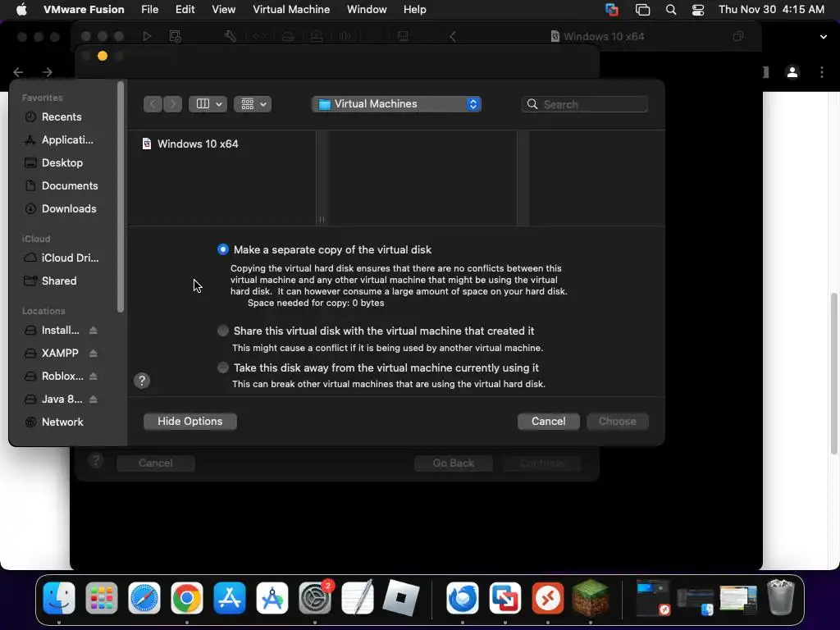Open the VMware Fusion menu
The image size is (840, 630).
tap(84, 9)
